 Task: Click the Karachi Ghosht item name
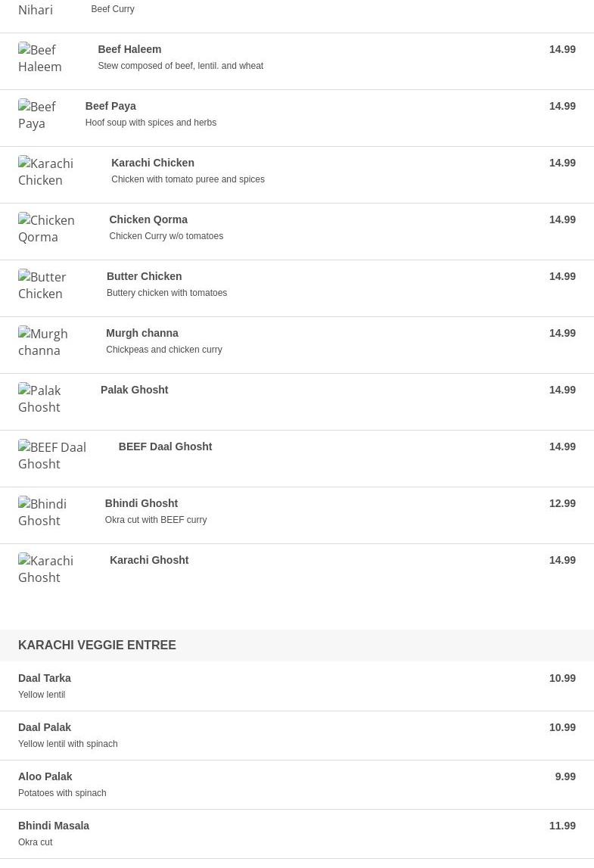[x=149, y=560]
